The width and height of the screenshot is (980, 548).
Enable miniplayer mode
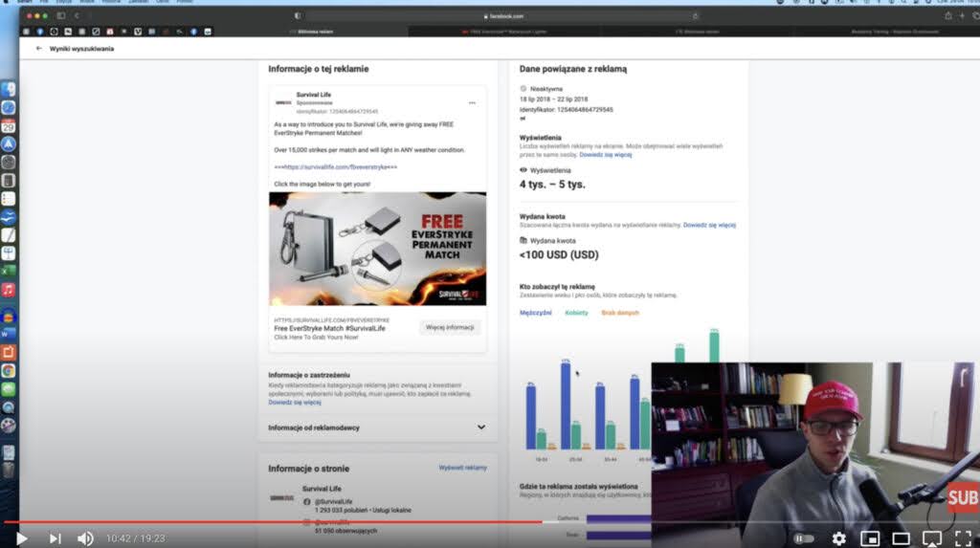pos(870,538)
